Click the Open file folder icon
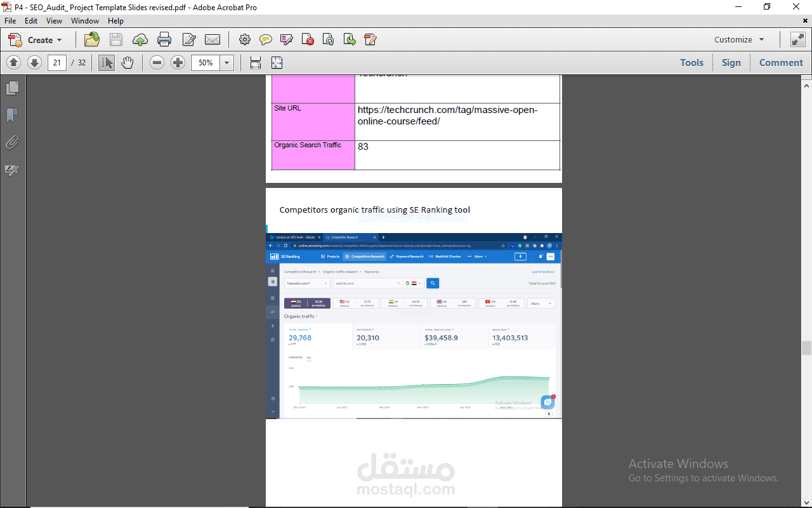812x508 pixels. (92, 40)
